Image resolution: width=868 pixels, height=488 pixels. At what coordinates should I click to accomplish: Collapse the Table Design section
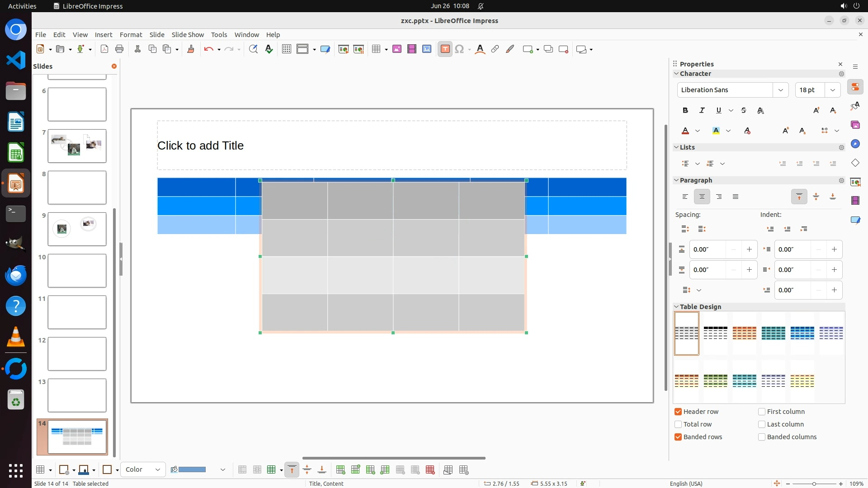[676, 307]
